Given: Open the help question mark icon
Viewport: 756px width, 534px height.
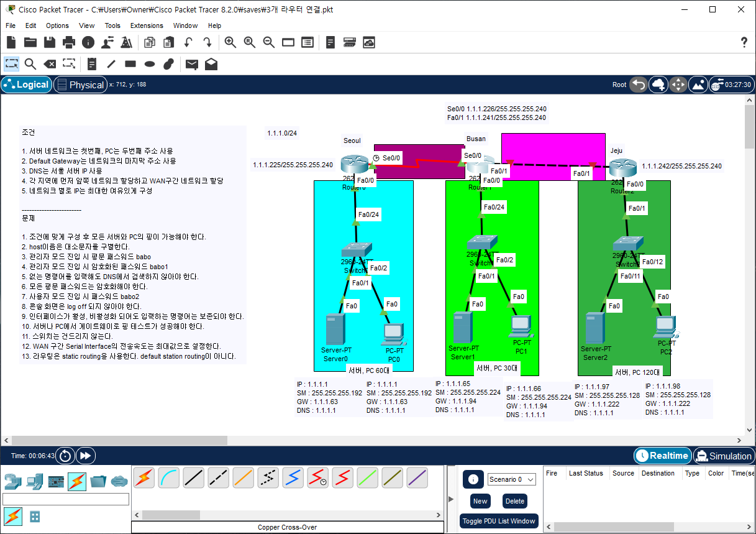Looking at the screenshot, I should click(x=744, y=42).
